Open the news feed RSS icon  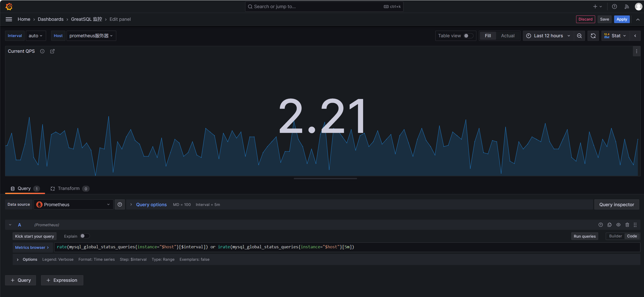pos(627,7)
